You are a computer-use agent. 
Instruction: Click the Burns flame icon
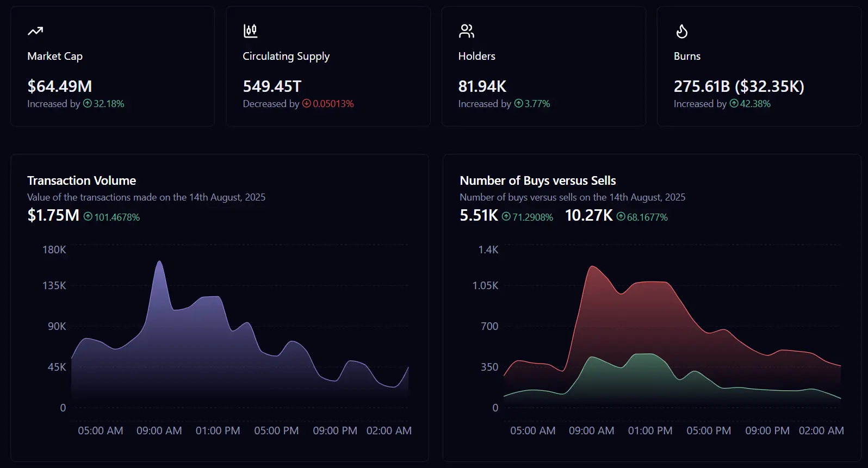[x=681, y=32]
